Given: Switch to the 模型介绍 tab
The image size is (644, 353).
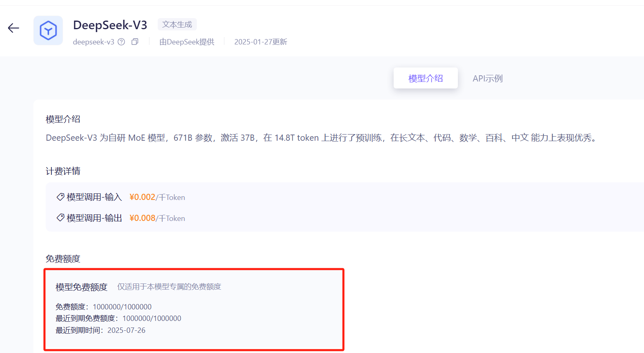Looking at the screenshot, I should pos(425,78).
